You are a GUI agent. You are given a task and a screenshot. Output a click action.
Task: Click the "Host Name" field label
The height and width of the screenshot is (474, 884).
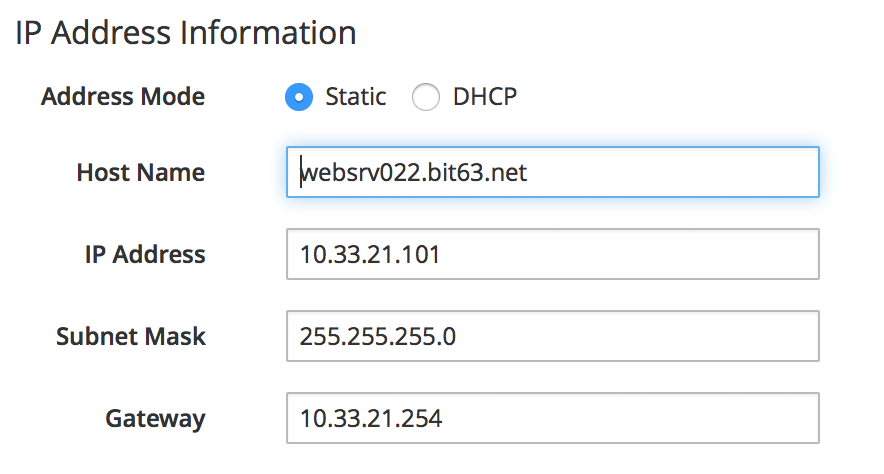(140, 173)
